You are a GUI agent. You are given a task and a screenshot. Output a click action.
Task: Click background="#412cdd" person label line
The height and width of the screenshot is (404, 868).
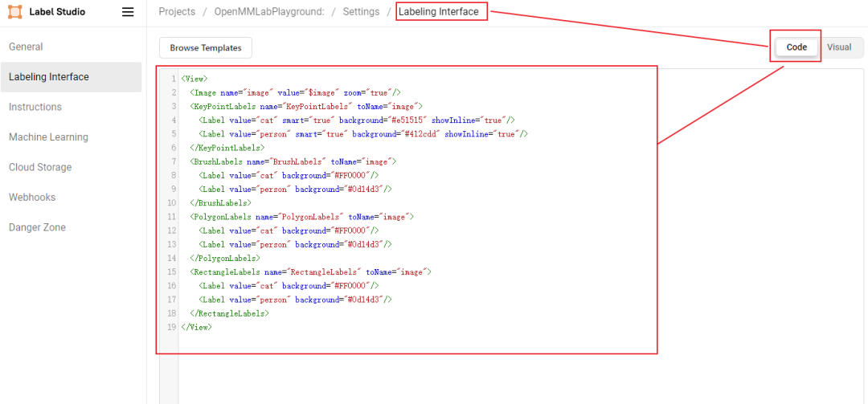363,134
